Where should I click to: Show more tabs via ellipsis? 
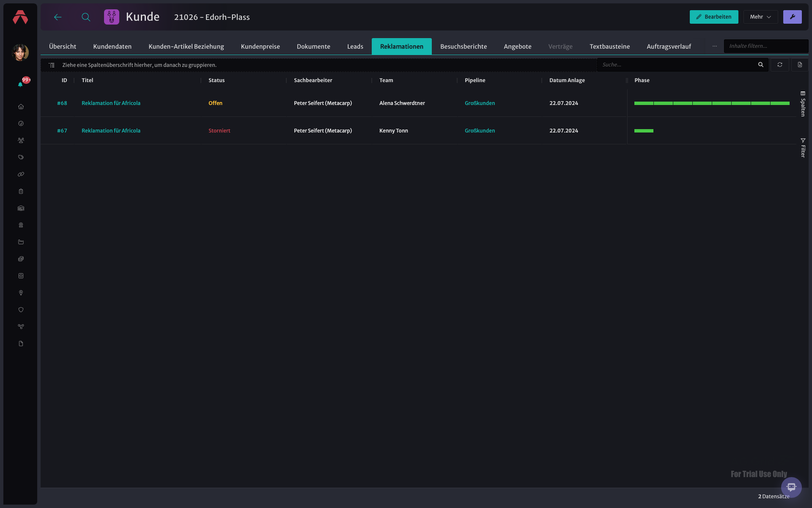714,46
